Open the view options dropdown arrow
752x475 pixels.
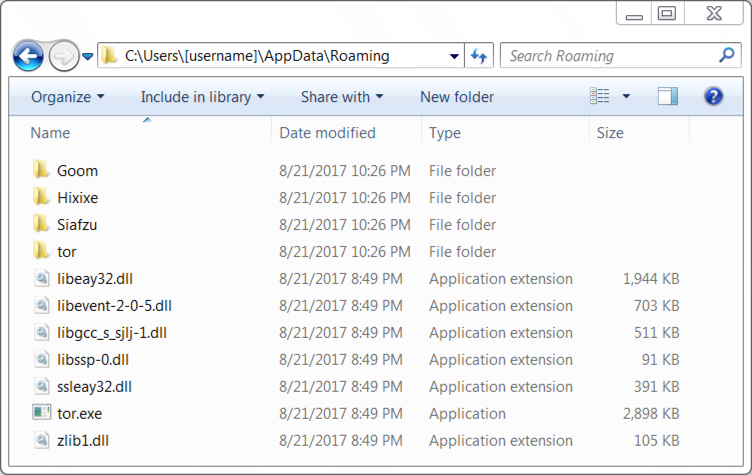[x=626, y=96]
